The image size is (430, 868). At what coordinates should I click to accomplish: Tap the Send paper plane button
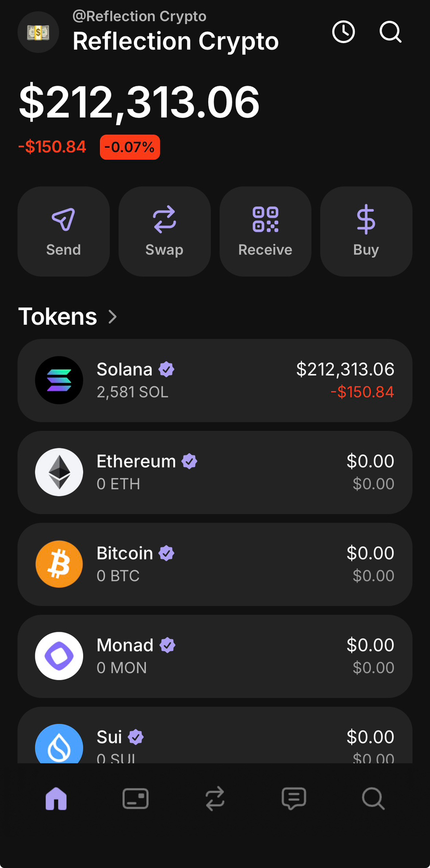63,232
